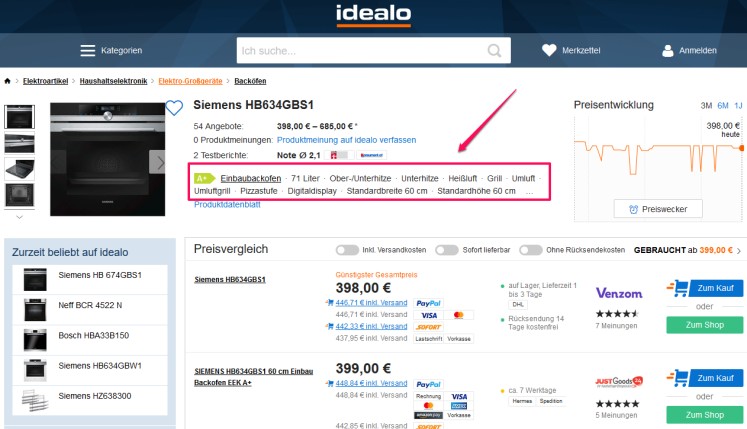Image resolution: width=747 pixels, height=429 pixels.
Task: Open the Kategorien hamburger menu icon
Action: click(x=88, y=51)
